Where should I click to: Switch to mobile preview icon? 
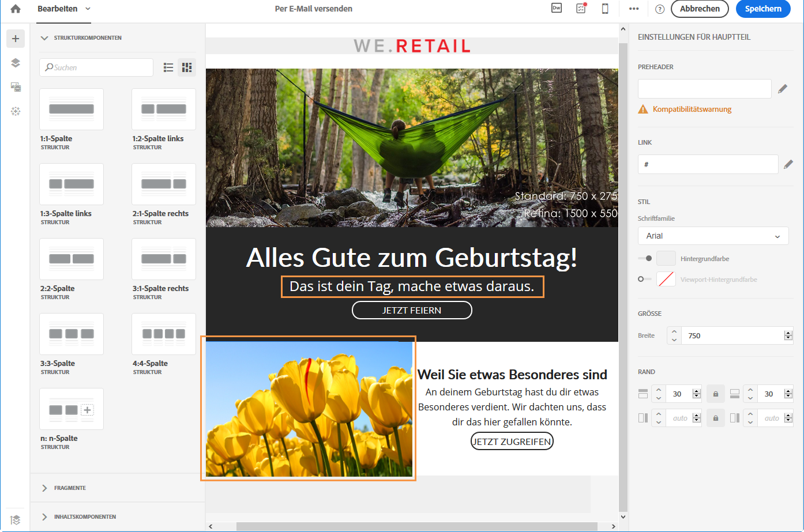point(605,9)
